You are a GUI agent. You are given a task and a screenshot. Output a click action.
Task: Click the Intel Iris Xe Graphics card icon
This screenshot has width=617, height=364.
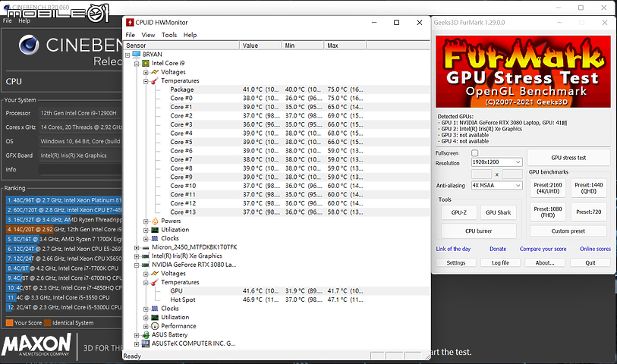point(146,256)
